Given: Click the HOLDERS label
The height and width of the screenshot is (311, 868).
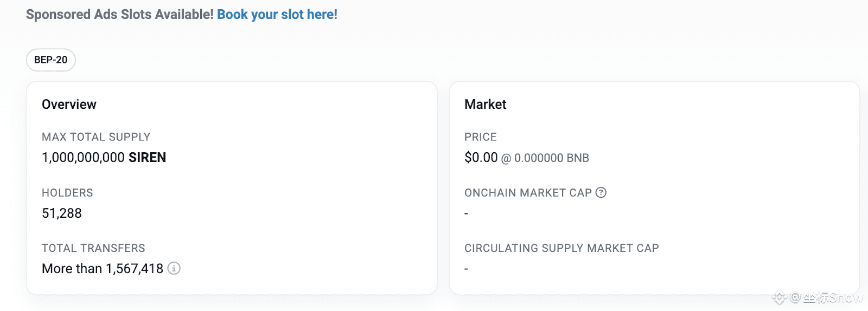Looking at the screenshot, I should pyautogui.click(x=67, y=193).
